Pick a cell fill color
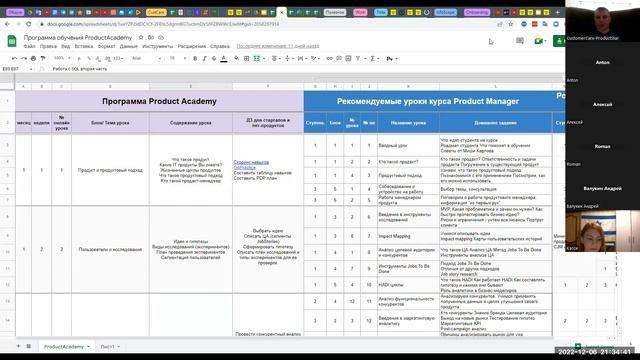The image size is (640, 360). pos(236,58)
